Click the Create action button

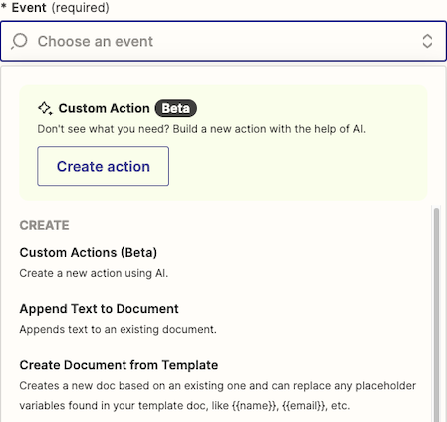pos(103,166)
